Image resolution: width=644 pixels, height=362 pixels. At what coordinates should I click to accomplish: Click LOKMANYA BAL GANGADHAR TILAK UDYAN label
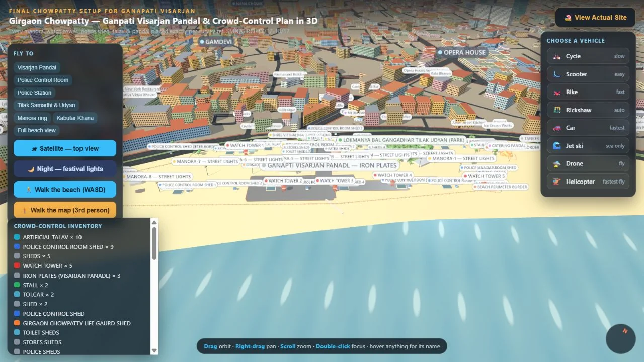(x=401, y=140)
